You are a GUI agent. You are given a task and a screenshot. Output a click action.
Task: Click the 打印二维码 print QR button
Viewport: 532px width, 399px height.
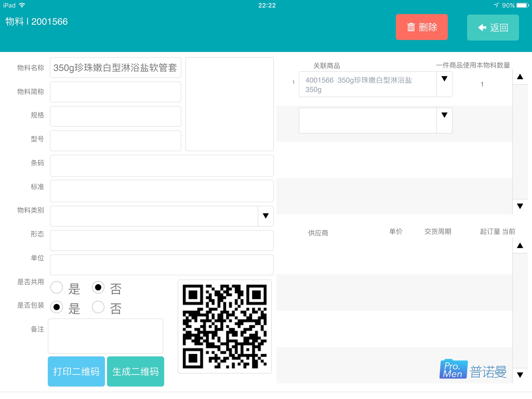[76, 371]
